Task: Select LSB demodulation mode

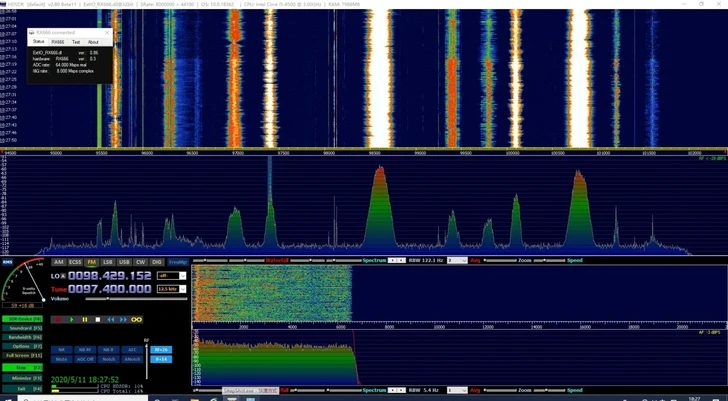Action: (x=108, y=262)
